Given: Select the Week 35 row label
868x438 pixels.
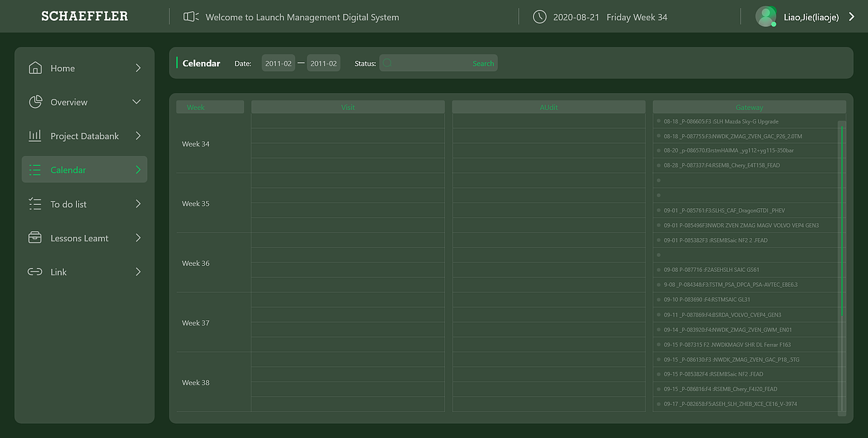Looking at the screenshot, I should point(196,203).
